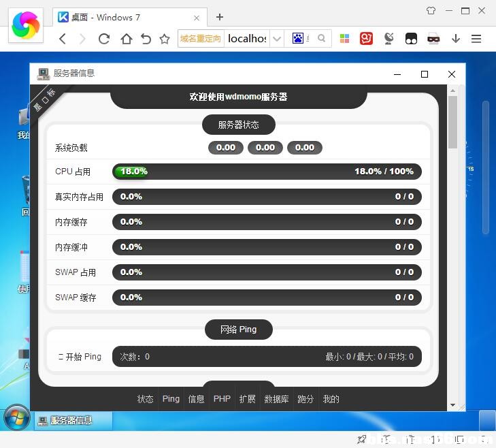Click the CPU 占用 progress bar
Screen dimensions: 496x448
[267, 172]
